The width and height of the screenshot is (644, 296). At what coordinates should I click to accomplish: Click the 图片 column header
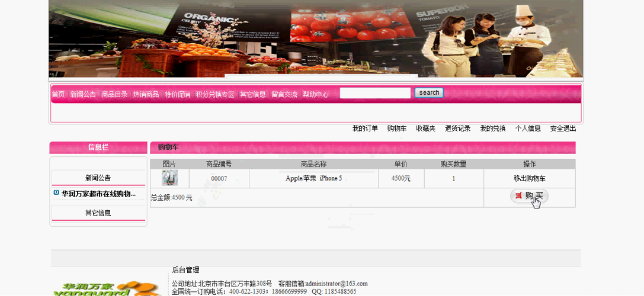(x=169, y=164)
